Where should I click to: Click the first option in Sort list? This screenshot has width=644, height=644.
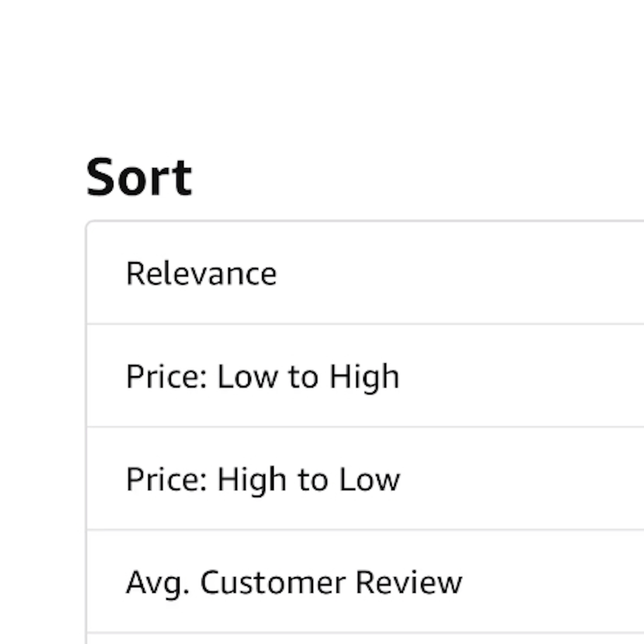pos(201,273)
